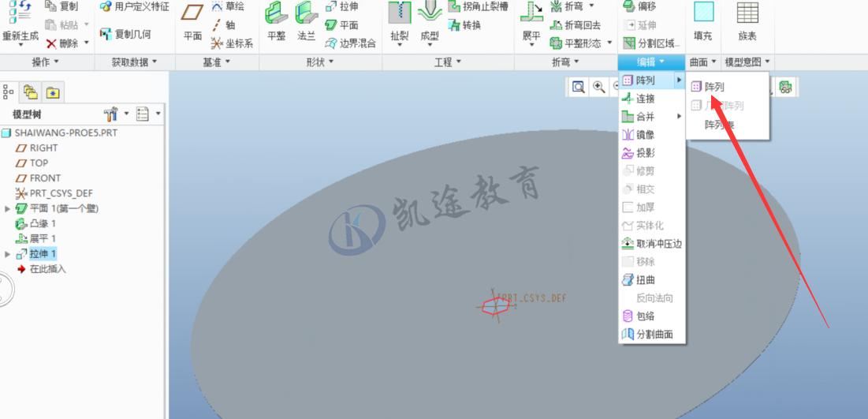This screenshot has width=868, height=419.
Task: Open the 合并 submenu
Action: click(x=651, y=117)
